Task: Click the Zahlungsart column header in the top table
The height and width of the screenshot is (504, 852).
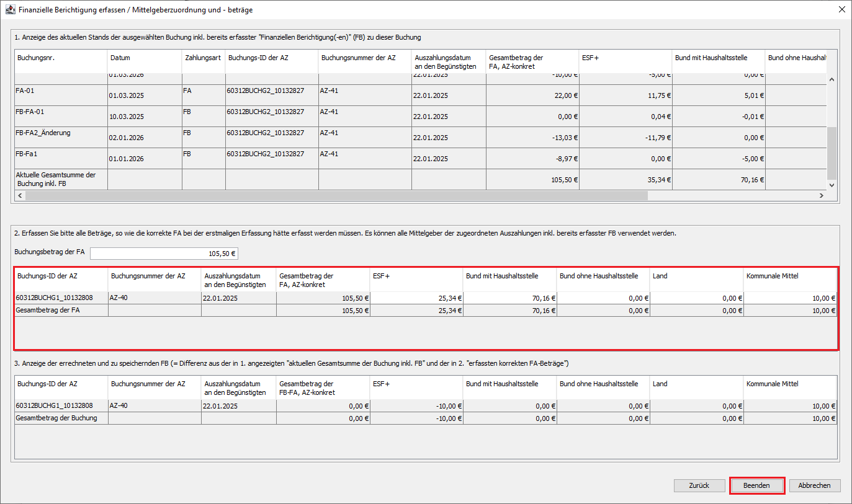Action: coord(203,58)
